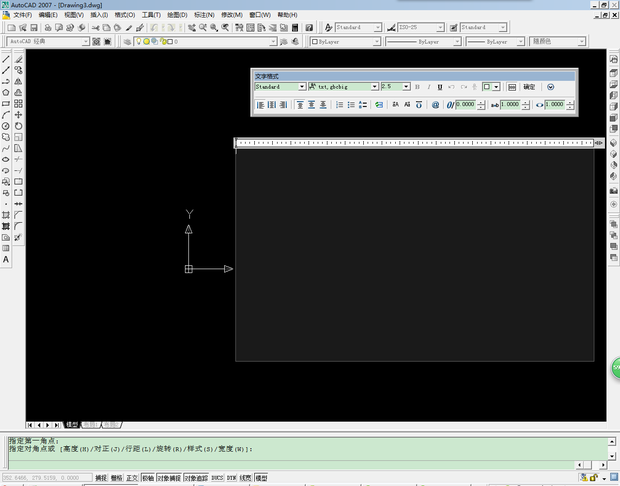Image resolution: width=620 pixels, height=486 pixels.
Task: Click the Match Properties brush icon
Action: 129,28
